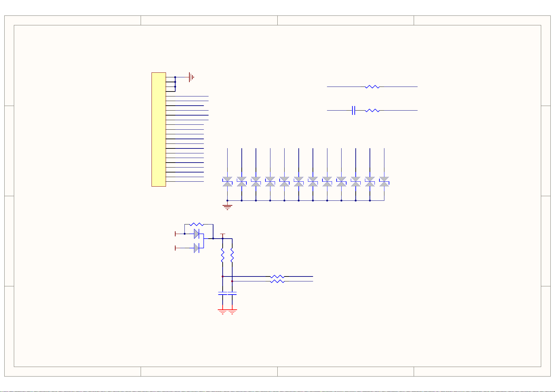This screenshot has height=392, width=555.
Task: Click the junction dot before the upper diode
Action: tap(184, 234)
